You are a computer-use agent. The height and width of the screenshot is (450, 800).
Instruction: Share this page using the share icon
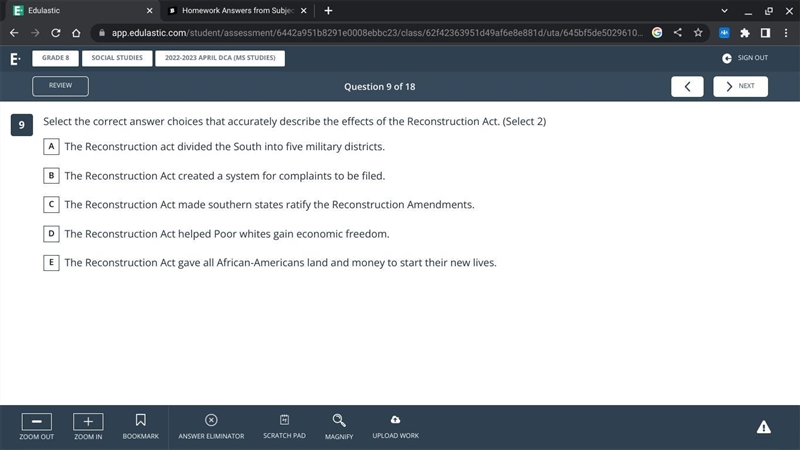click(x=678, y=33)
